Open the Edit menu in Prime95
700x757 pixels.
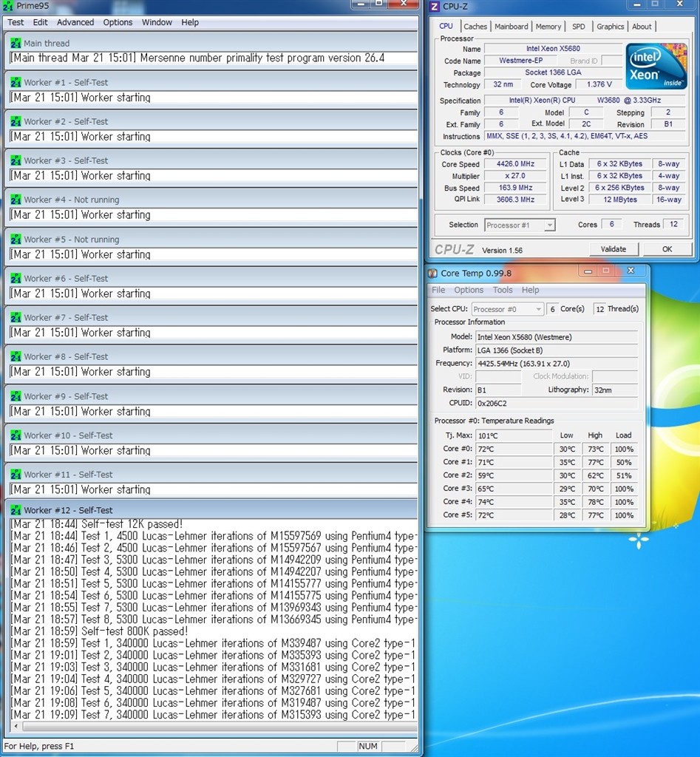point(40,22)
